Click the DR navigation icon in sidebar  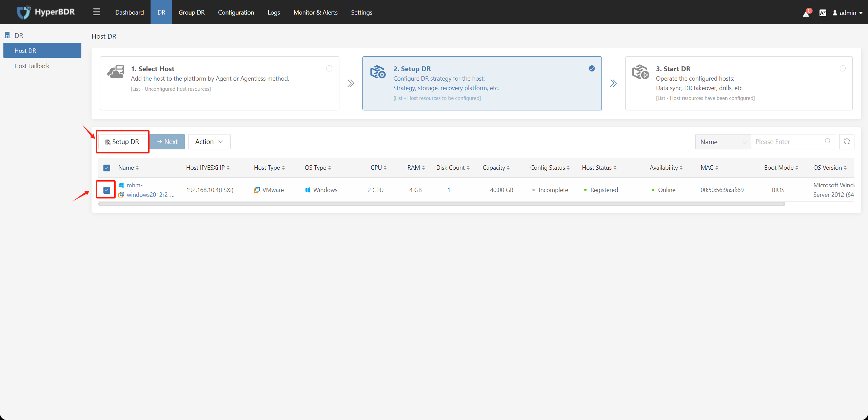pyautogui.click(x=8, y=35)
